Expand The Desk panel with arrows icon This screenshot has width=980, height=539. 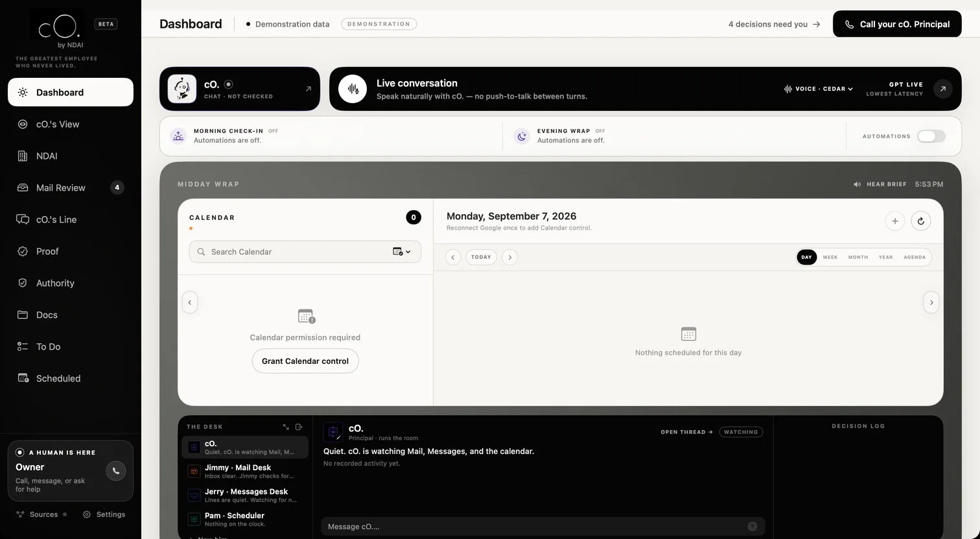tap(286, 427)
